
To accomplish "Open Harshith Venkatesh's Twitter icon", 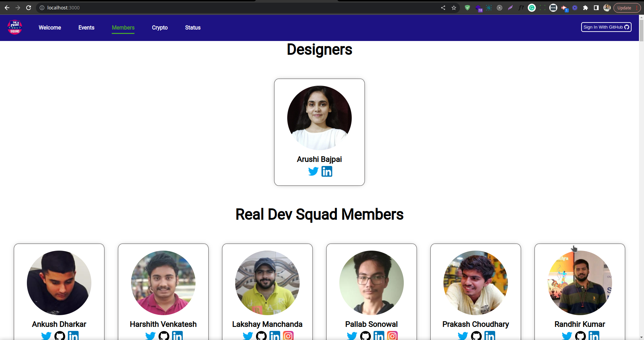I will coord(151,336).
